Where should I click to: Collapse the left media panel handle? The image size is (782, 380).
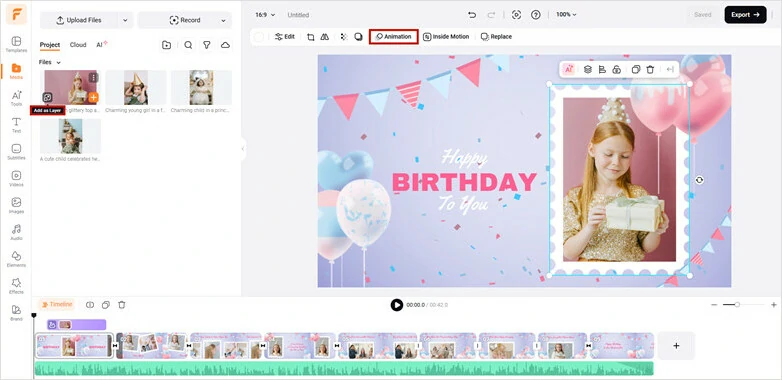pos(243,149)
